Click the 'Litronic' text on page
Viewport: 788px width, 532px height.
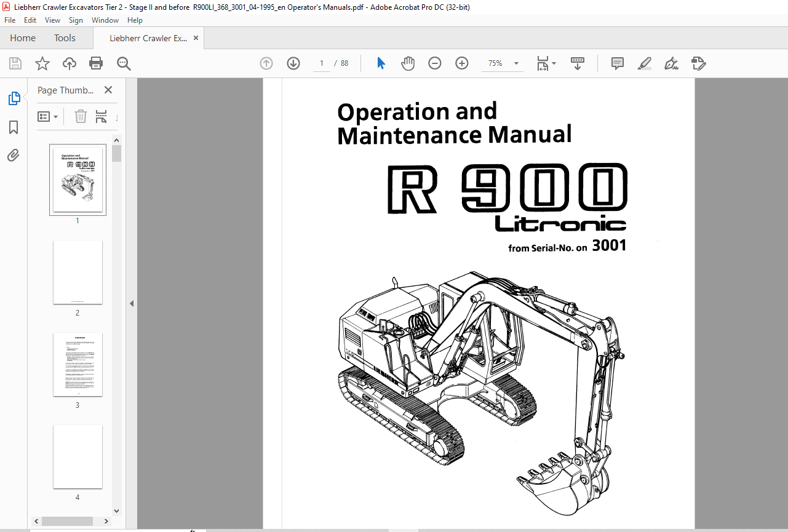561,224
